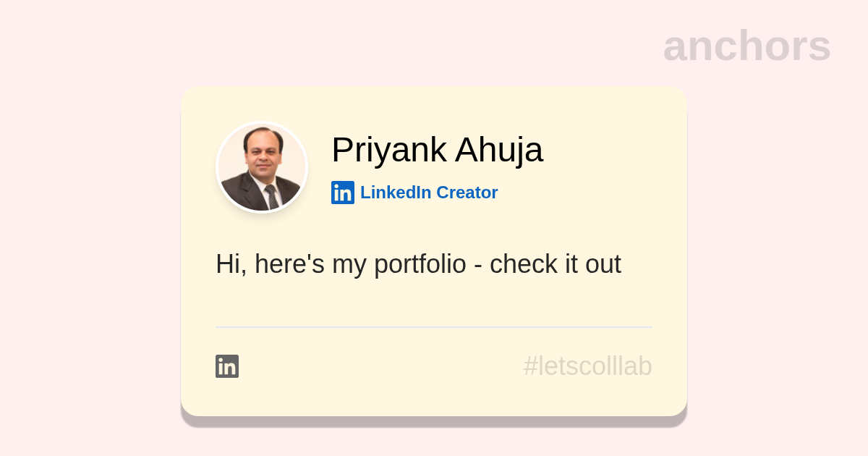Click the word "LinkedIn" in blue label

point(396,193)
